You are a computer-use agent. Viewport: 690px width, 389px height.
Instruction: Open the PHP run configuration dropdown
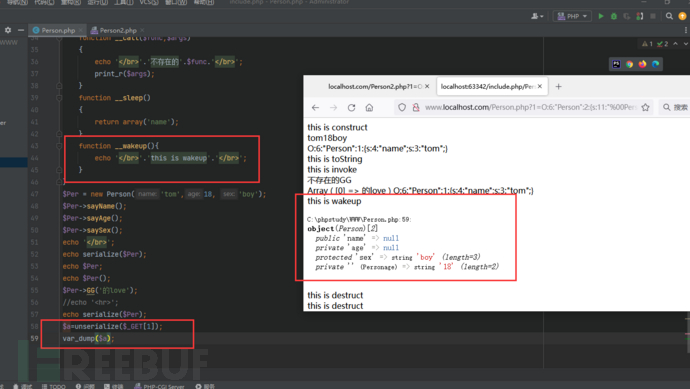tap(572, 16)
